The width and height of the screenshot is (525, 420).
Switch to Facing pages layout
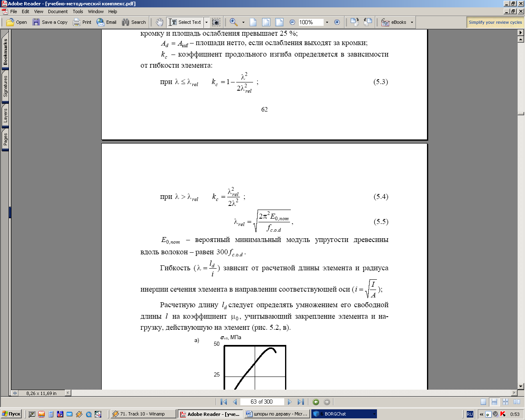point(516,402)
